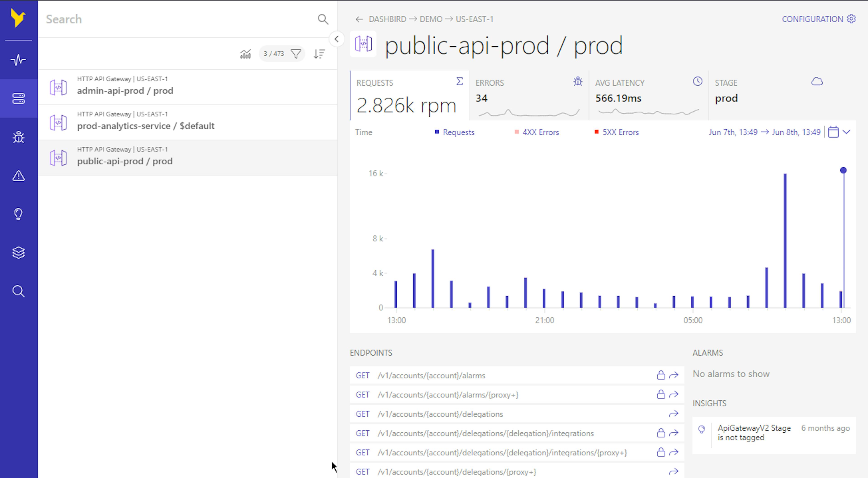
Task: Open GET /delegations/{proxy+} endpoint row
Action: (x=517, y=471)
